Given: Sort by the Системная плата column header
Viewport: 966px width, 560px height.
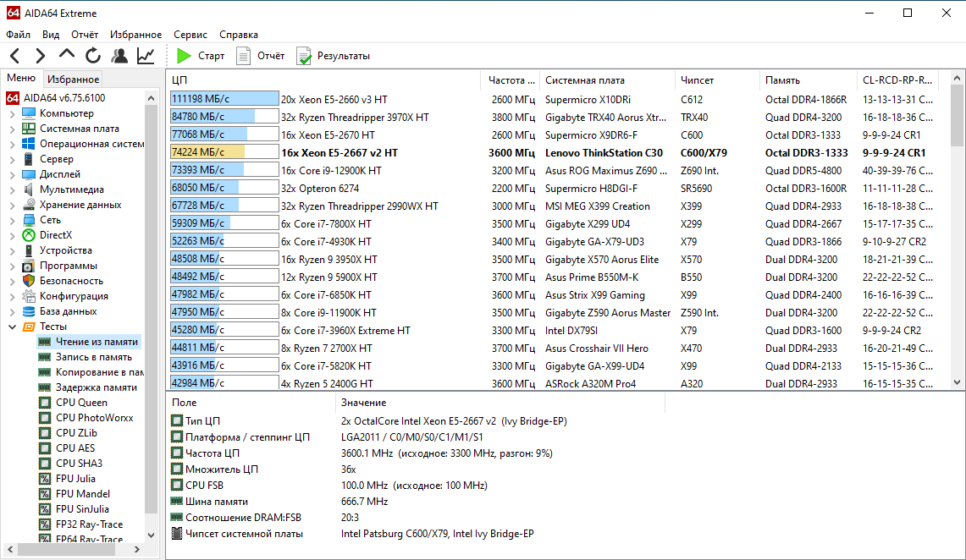Looking at the screenshot, I should click(607, 80).
